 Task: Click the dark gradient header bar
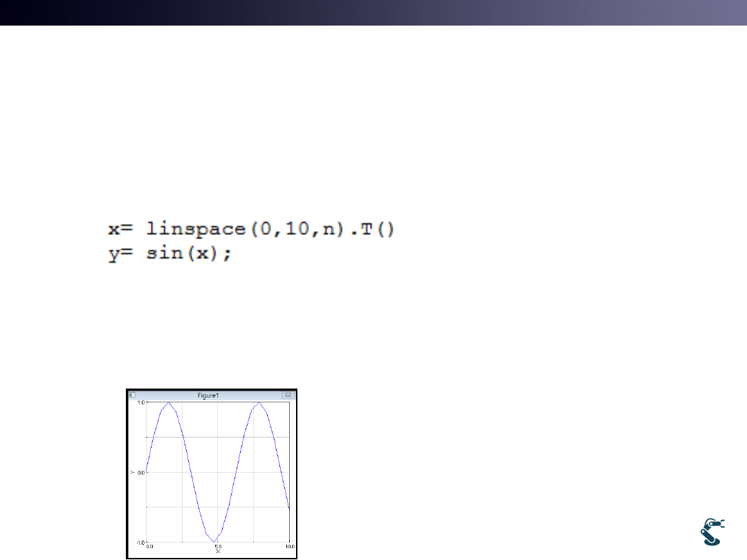pos(373,12)
